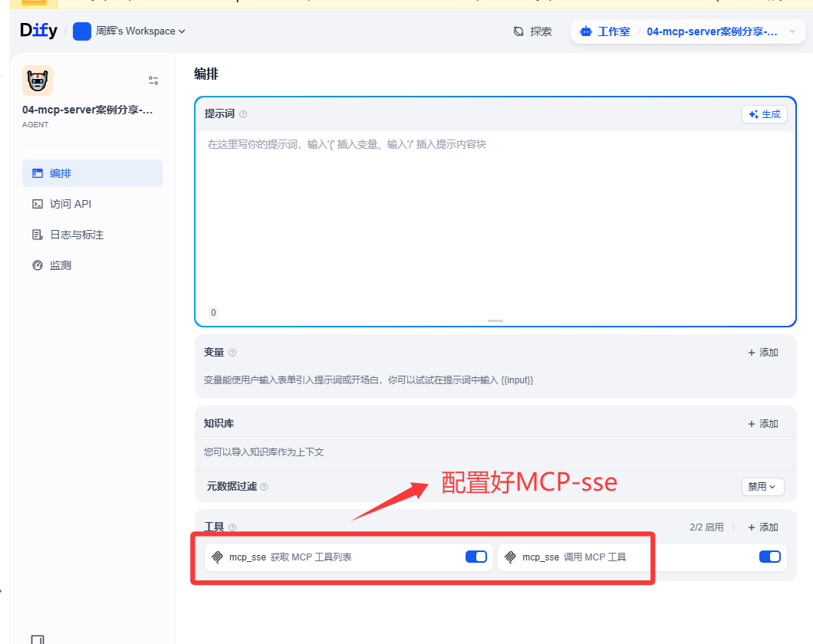Click the 04-mcp-server案例分享 breadcrumb title

pos(712,31)
